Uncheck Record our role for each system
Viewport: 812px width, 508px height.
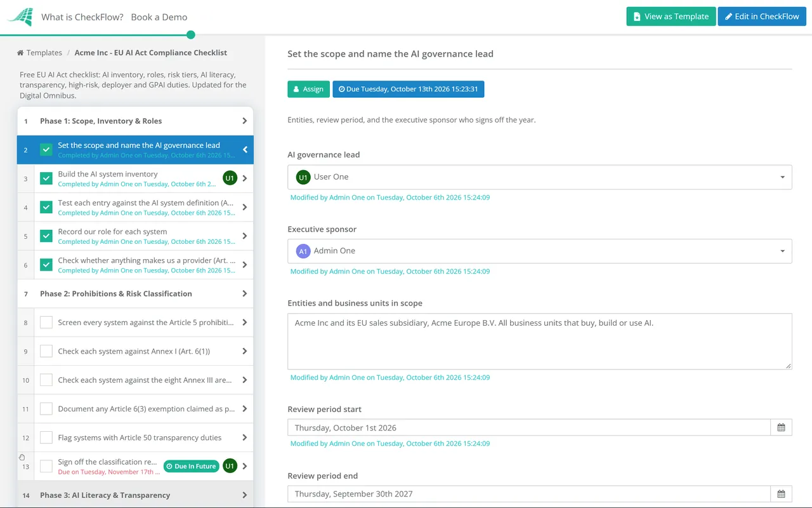coord(46,236)
